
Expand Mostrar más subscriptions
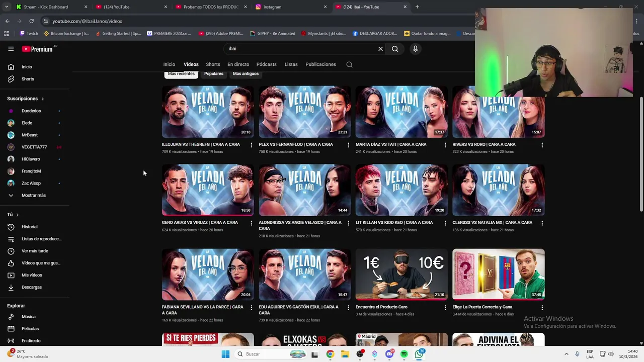click(x=34, y=195)
